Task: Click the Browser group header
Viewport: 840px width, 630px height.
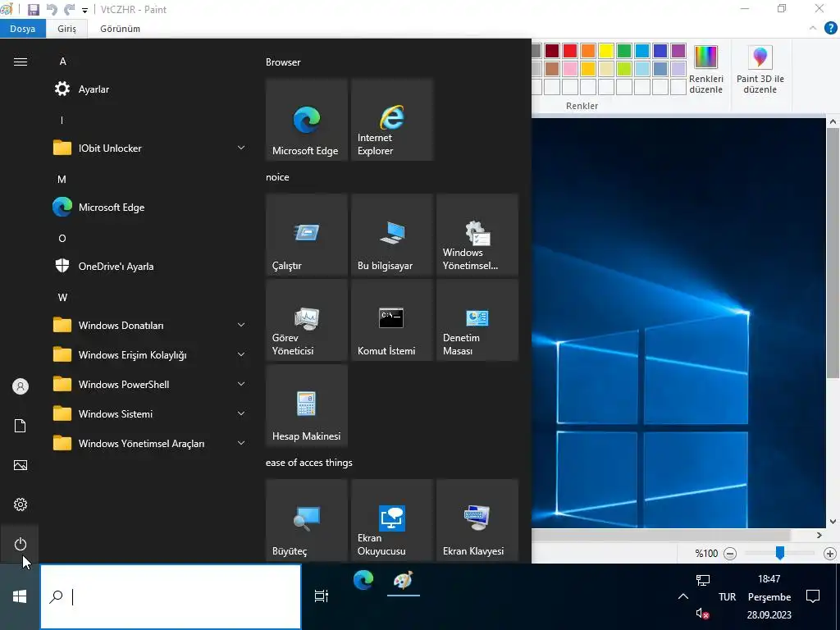Action: [x=283, y=62]
